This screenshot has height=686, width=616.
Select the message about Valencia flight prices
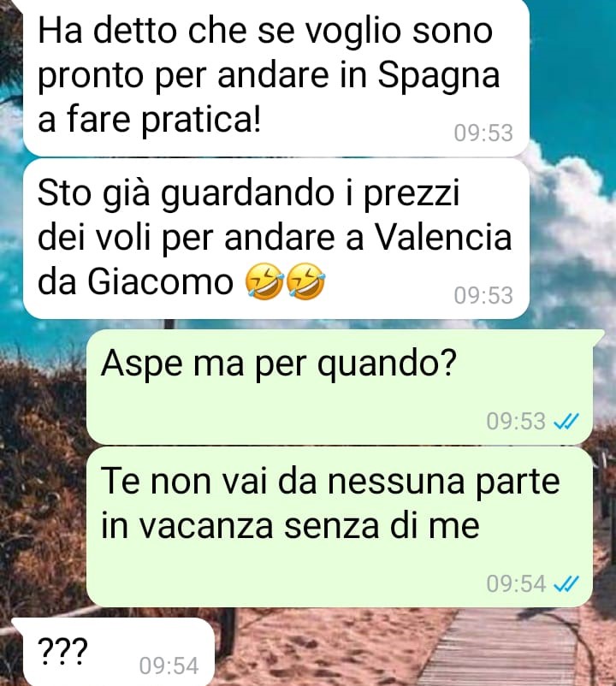(x=276, y=239)
